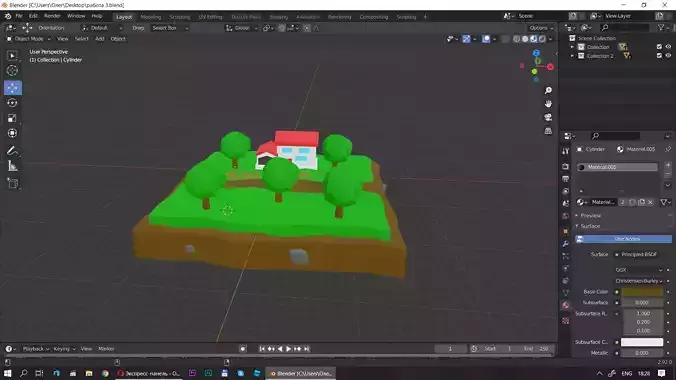Open the Modifier properties tab

pos(565,244)
